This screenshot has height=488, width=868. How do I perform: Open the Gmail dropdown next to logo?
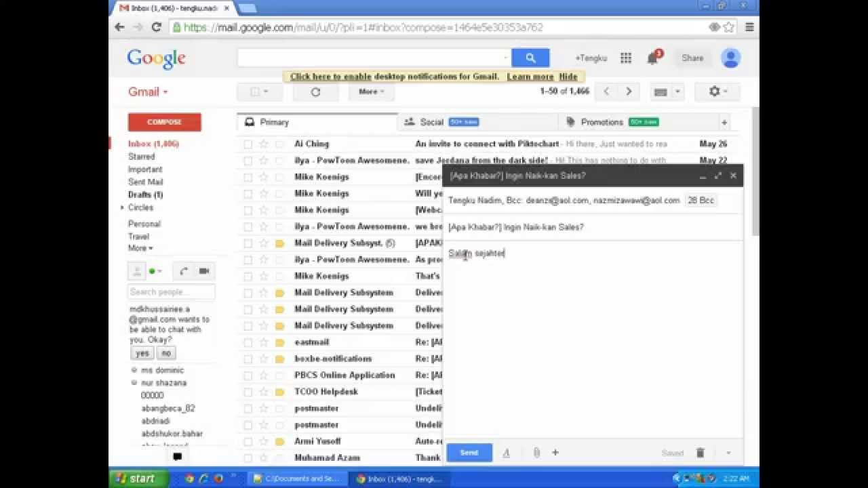[x=148, y=92]
